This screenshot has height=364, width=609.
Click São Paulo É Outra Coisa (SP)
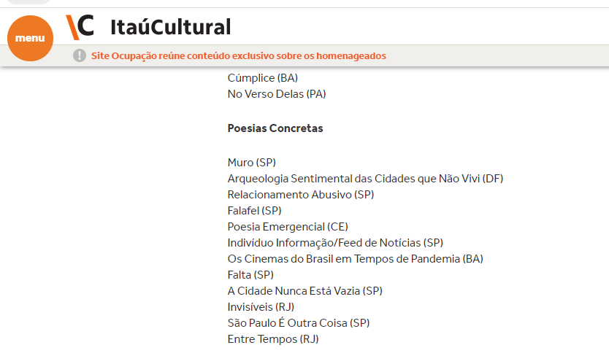tap(299, 323)
